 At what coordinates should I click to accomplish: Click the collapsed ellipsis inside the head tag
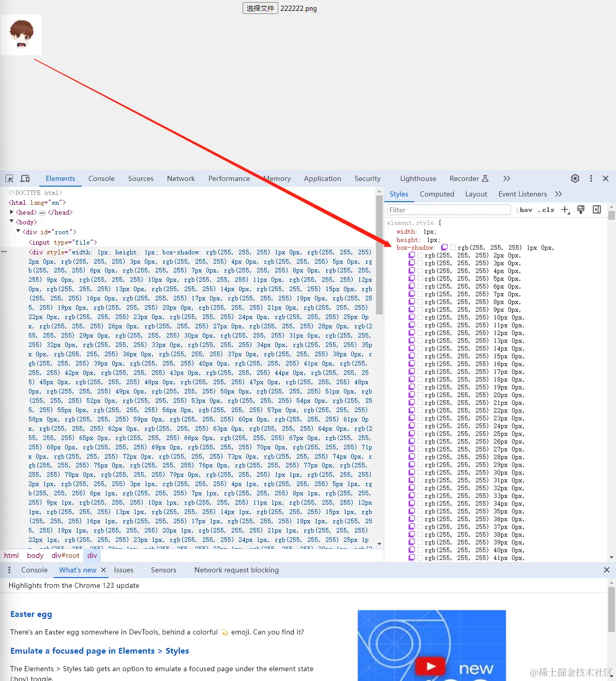pos(42,213)
